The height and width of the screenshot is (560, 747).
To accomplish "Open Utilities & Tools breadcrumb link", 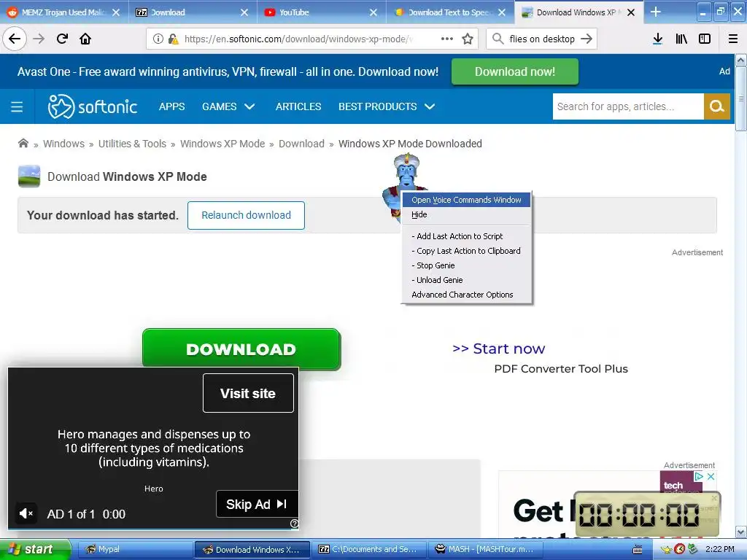I will click(x=133, y=144).
